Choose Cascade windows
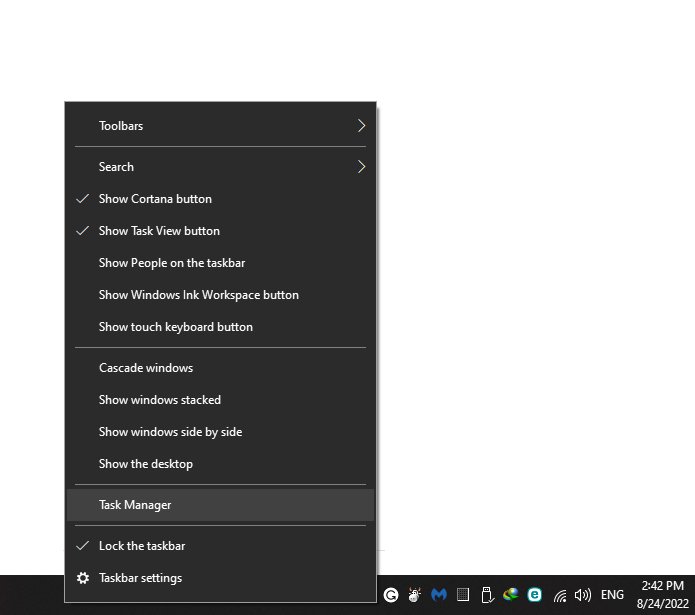Screen dimensions: 695x615 (x=220, y=368)
